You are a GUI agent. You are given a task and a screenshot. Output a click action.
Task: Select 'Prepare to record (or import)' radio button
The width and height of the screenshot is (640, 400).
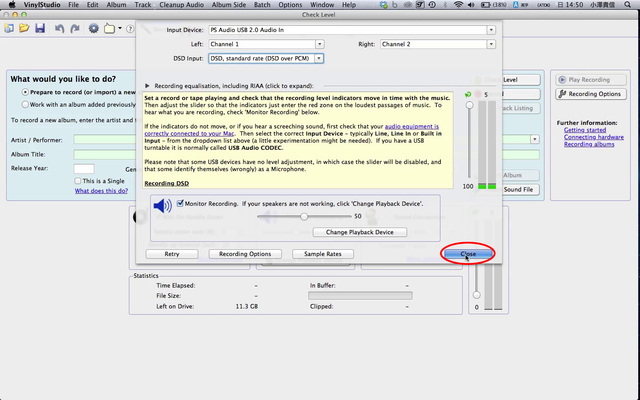click(24, 92)
